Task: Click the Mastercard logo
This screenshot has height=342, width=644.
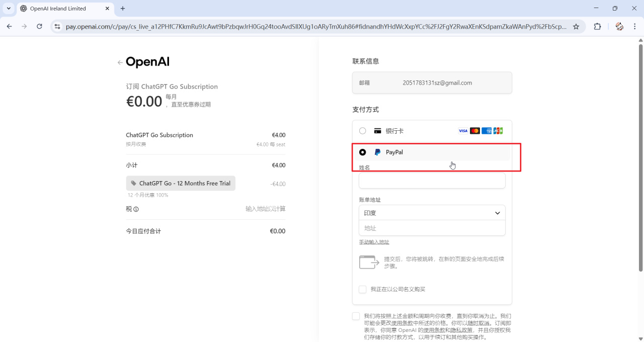Action: (x=475, y=131)
